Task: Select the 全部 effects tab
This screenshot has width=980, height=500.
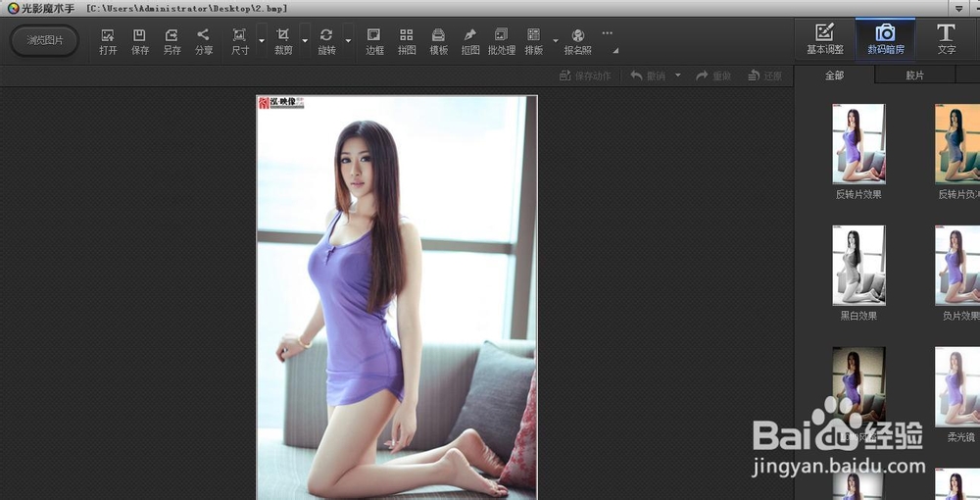Action: point(834,75)
